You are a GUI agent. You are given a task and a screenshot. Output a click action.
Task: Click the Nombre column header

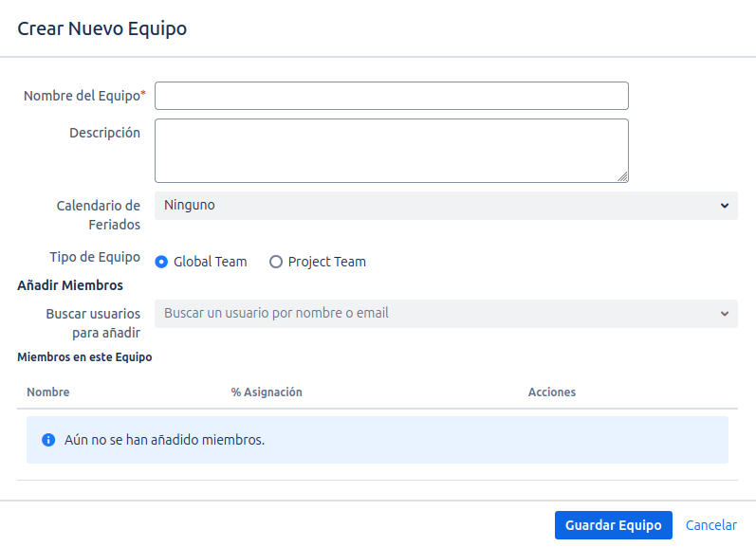[48, 392]
